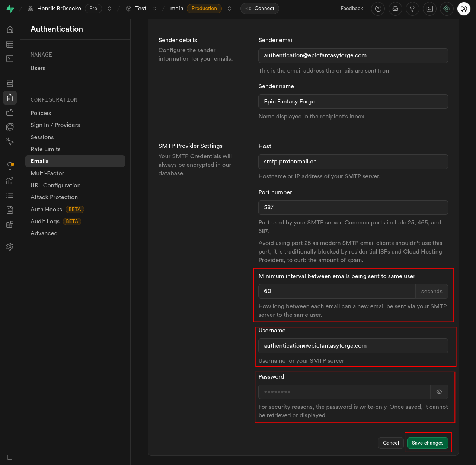
Task: Open the Table Editor from the sidebar
Action: click(10, 44)
